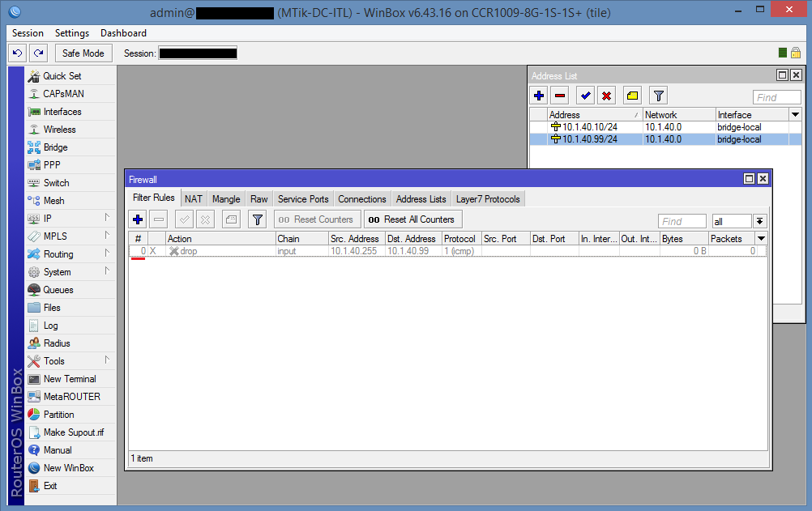Switch to the Raw tab
The image size is (812, 511).
[259, 199]
